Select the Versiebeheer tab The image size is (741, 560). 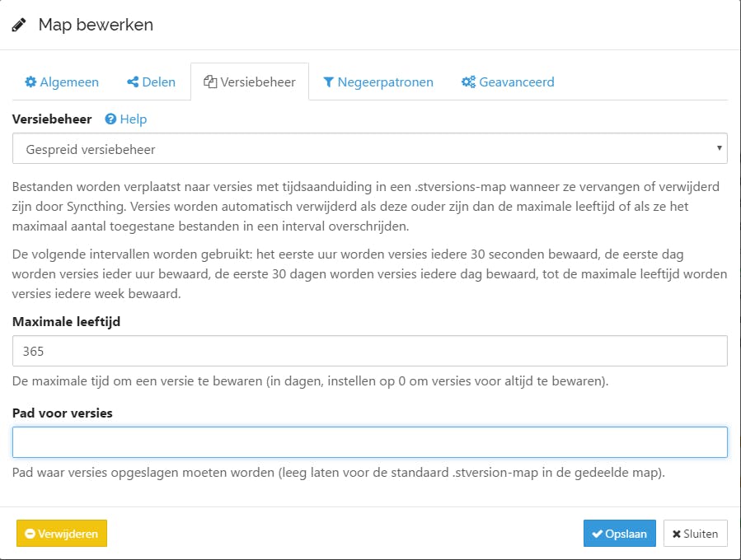(250, 82)
